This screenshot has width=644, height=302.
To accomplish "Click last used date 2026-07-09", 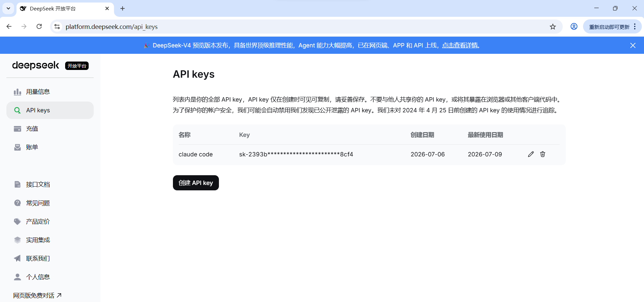I will point(485,154).
